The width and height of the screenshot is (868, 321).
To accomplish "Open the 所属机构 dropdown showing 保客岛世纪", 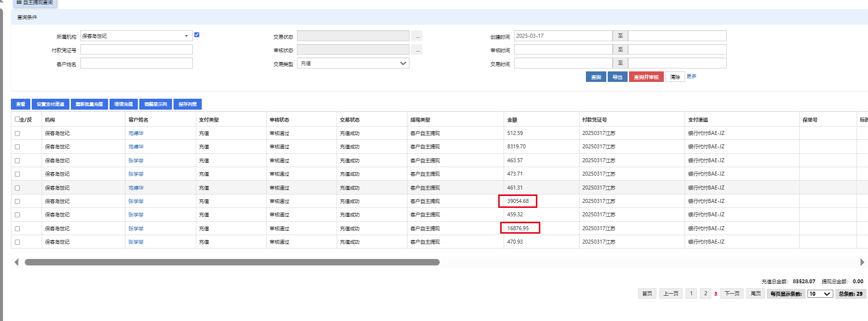I will (x=136, y=36).
